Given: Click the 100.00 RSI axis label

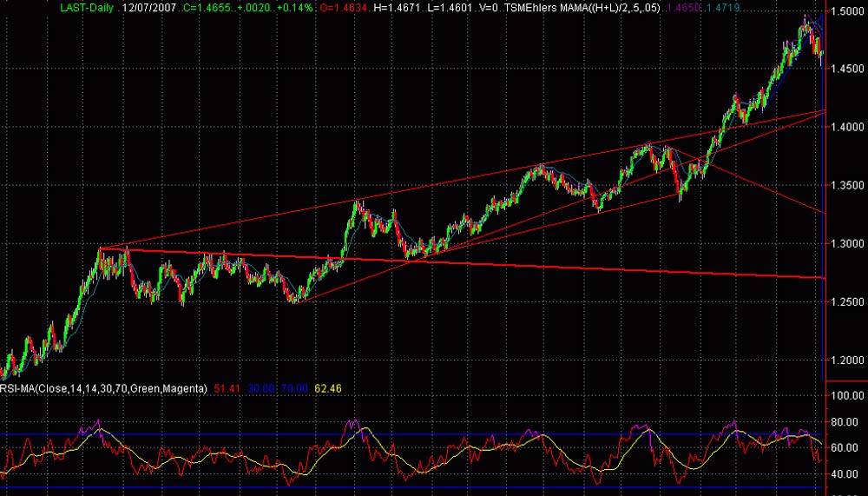Looking at the screenshot, I should click(x=846, y=395).
